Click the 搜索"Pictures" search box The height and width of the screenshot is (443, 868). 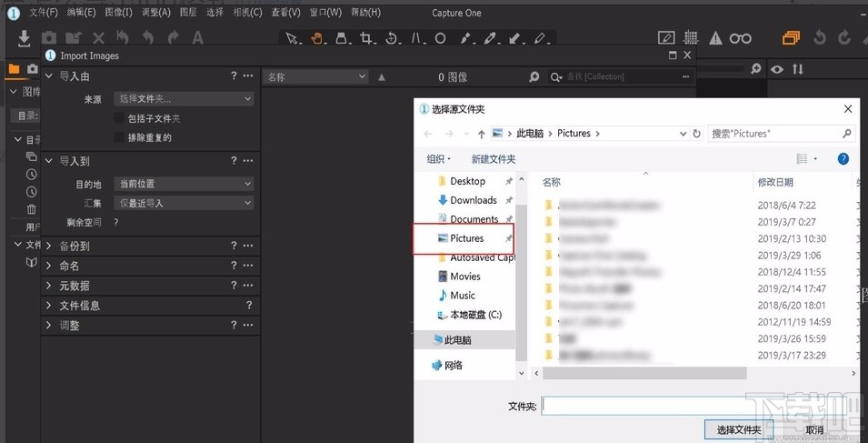pyautogui.click(x=783, y=134)
